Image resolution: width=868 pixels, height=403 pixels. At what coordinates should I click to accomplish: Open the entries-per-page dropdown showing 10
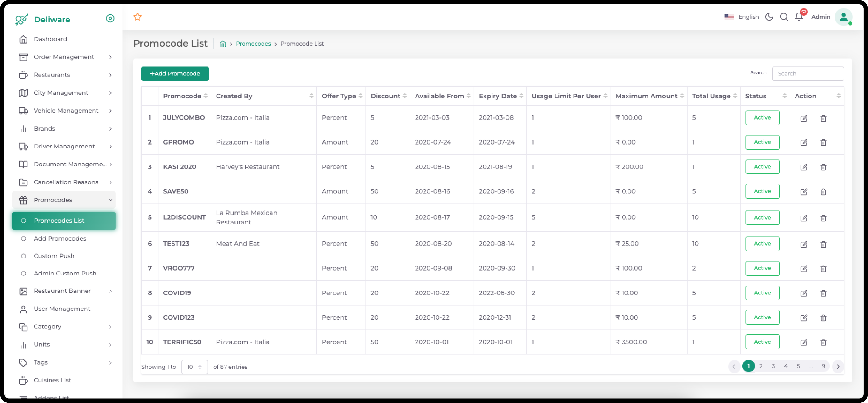click(x=194, y=367)
